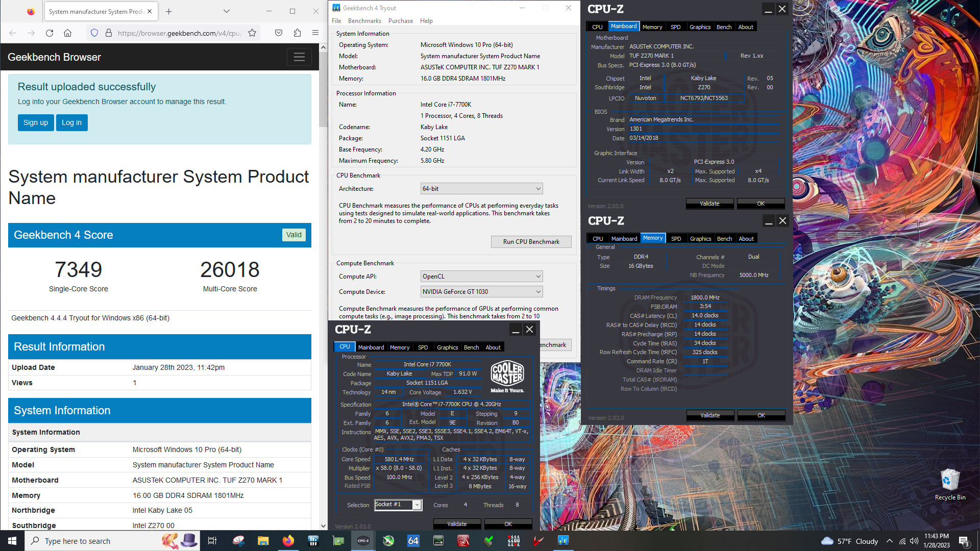Open a new Firefox tab
Viewport: 980px width, 551px height.
tap(169, 11)
